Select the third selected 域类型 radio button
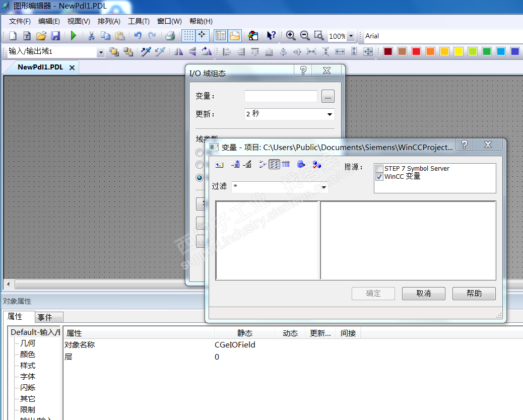 [200, 178]
